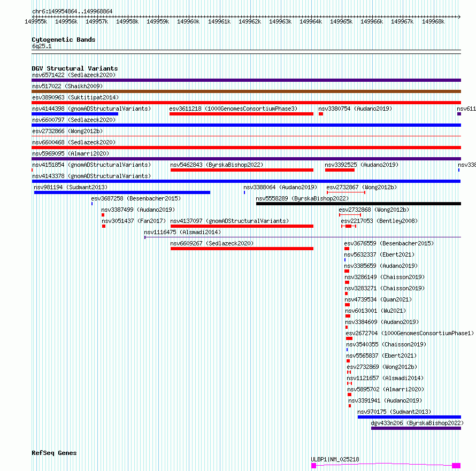This screenshot has width=476, height=471.
Task: Select the purple nsv6571422 variant bar
Action: point(246,80)
